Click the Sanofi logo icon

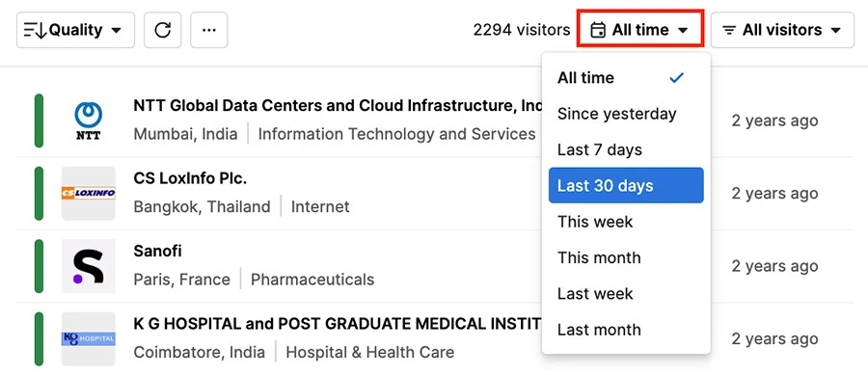pos(88,266)
